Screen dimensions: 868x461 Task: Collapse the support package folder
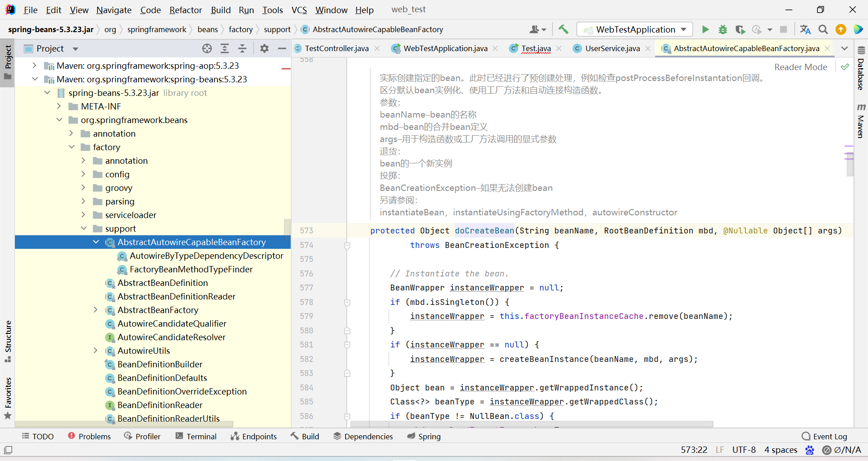click(x=84, y=228)
